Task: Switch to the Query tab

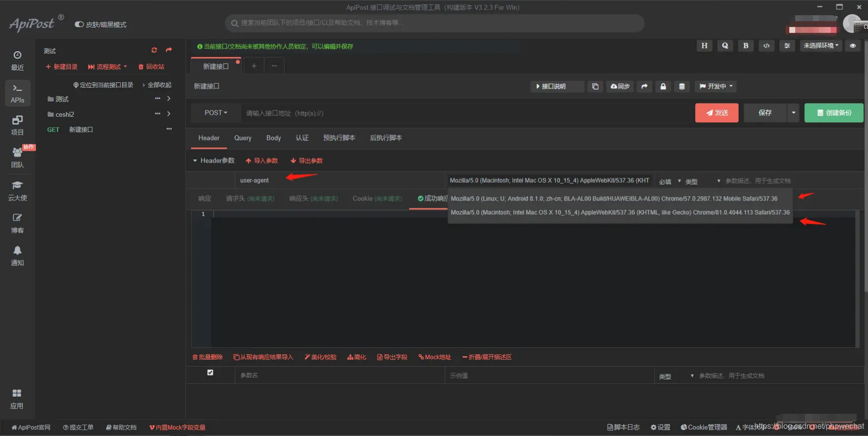Action: pos(243,138)
